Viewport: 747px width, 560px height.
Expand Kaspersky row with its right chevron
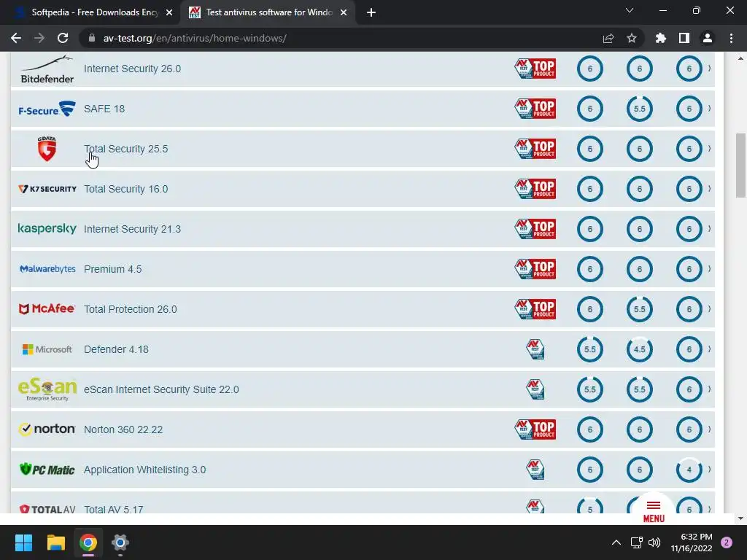(x=709, y=229)
